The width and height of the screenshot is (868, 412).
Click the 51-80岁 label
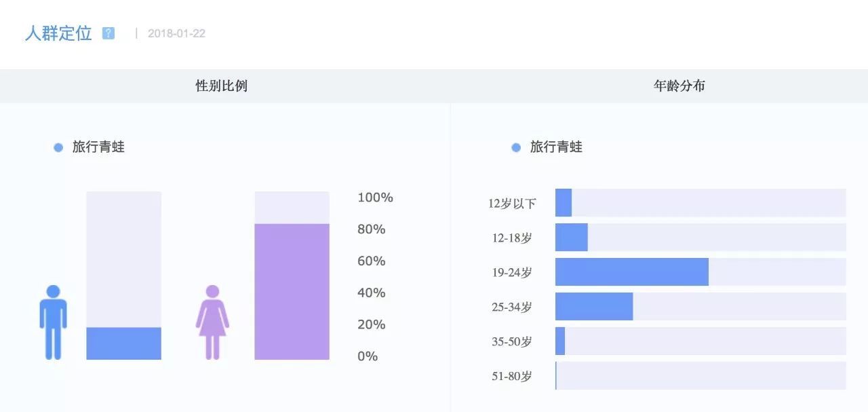[512, 377]
